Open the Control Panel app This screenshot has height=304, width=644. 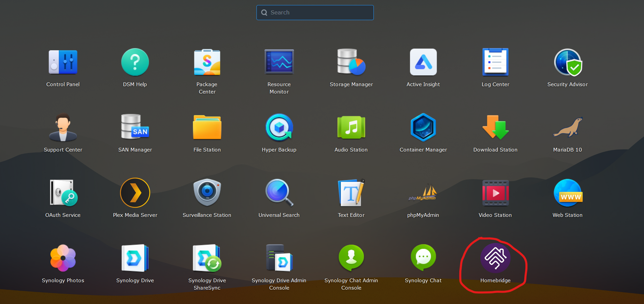pyautogui.click(x=63, y=62)
